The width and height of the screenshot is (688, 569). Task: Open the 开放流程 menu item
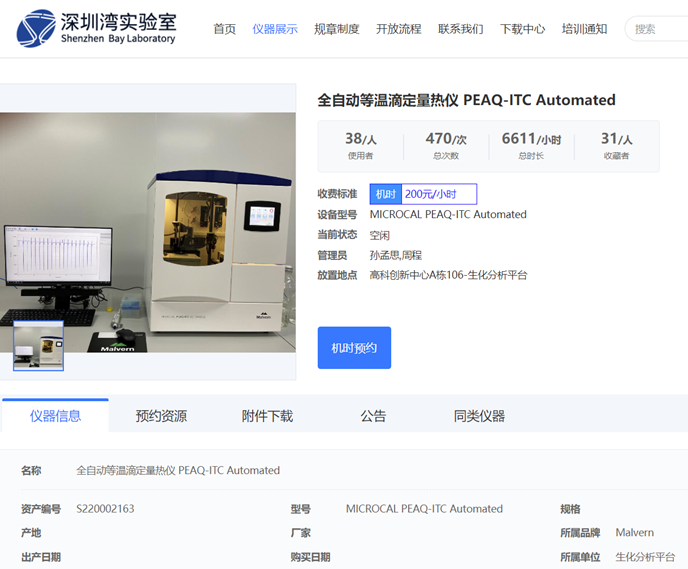[398, 29]
